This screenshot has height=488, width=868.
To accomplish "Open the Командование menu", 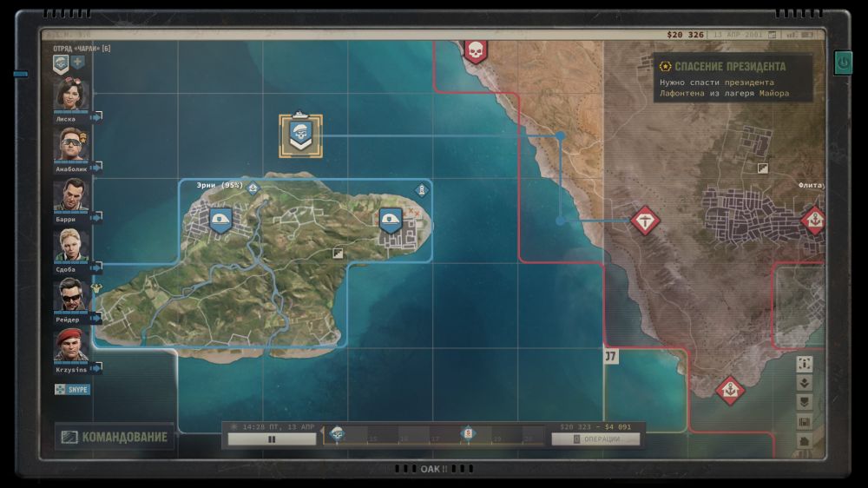I will (115, 437).
